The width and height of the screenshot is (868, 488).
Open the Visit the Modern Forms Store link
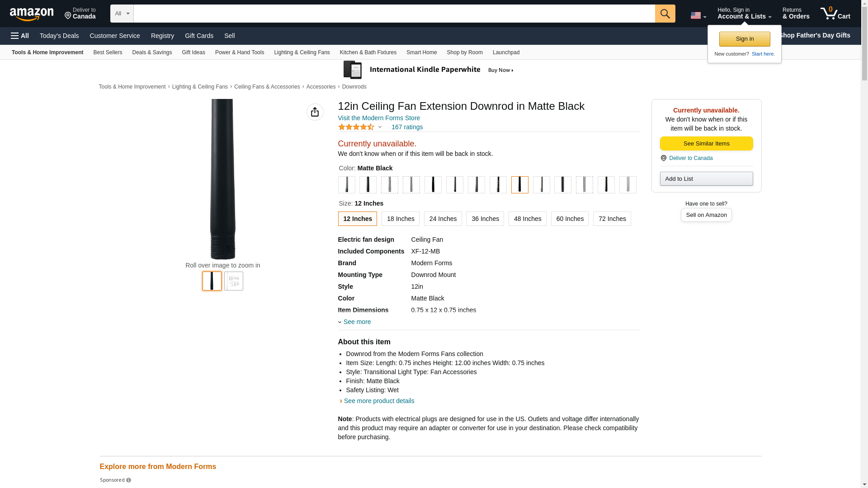click(379, 118)
